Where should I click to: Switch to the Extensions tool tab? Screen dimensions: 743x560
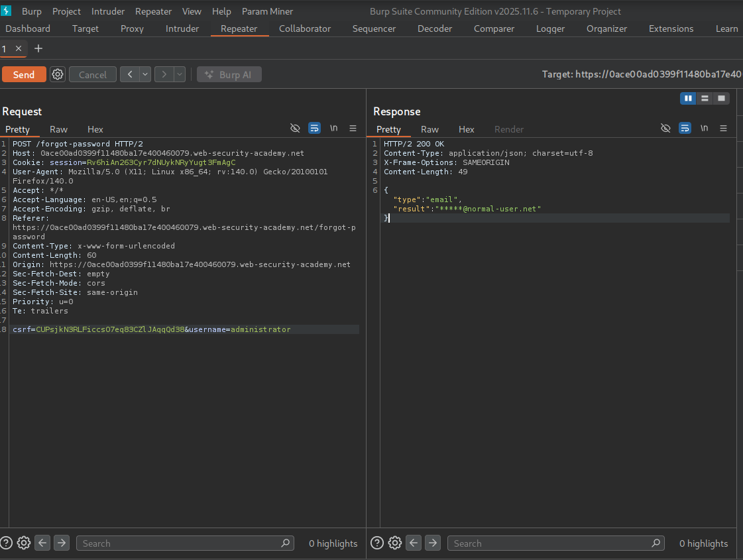pos(671,28)
